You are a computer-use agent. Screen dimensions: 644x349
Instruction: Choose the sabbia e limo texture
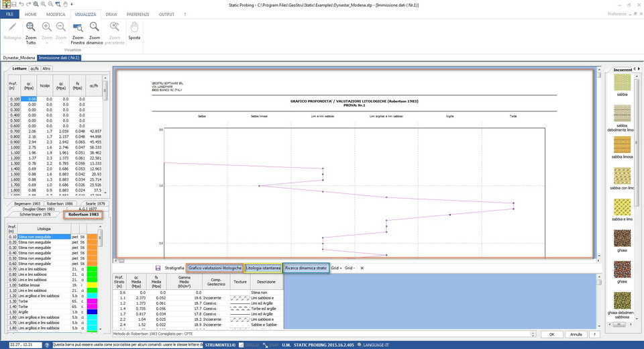(623, 207)
